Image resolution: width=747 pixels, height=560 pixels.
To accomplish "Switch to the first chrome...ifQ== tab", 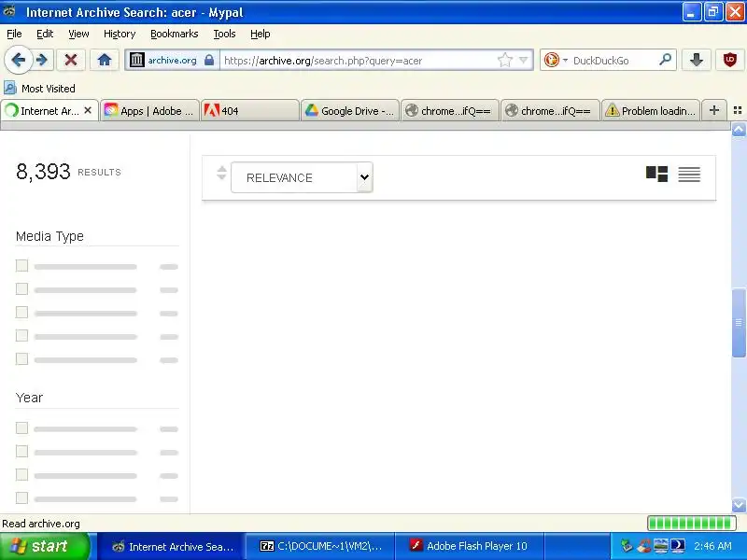I will [x=450, y=111].
